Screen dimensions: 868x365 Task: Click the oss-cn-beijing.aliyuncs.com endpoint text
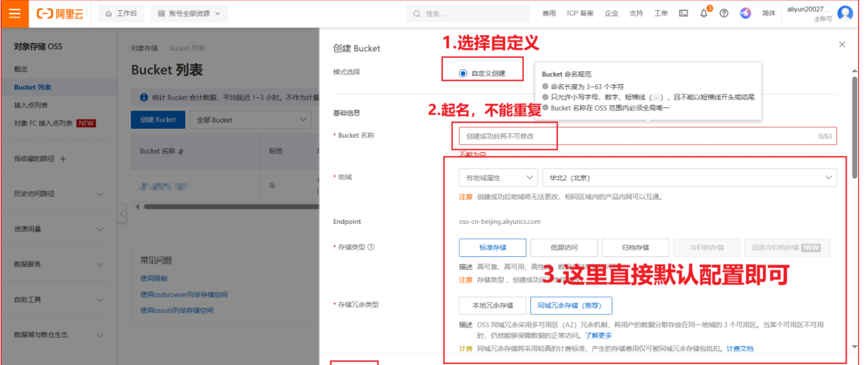[x=499, y=222]
